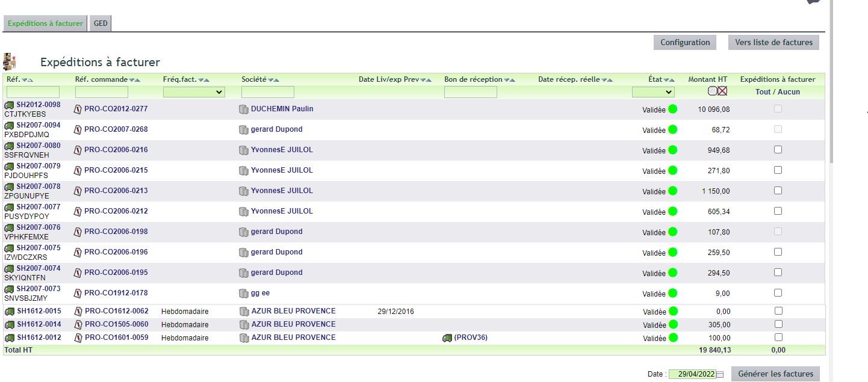Open the Vers liste de factures button
Screen dimensions: 868x382
pyautogui.click(x=773, y=42)
